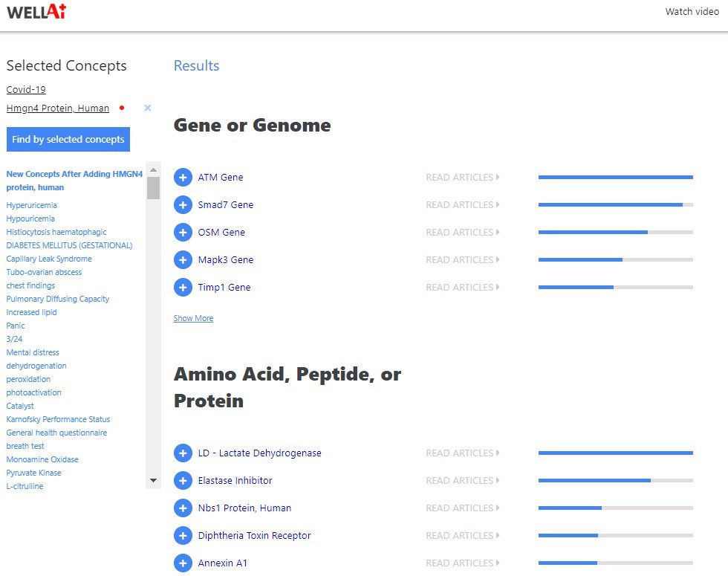This screenshot has height=576, width=728.
Task: Remove Hmgn4 Protein concept with the X icon
Action: [x=147, y=109]
